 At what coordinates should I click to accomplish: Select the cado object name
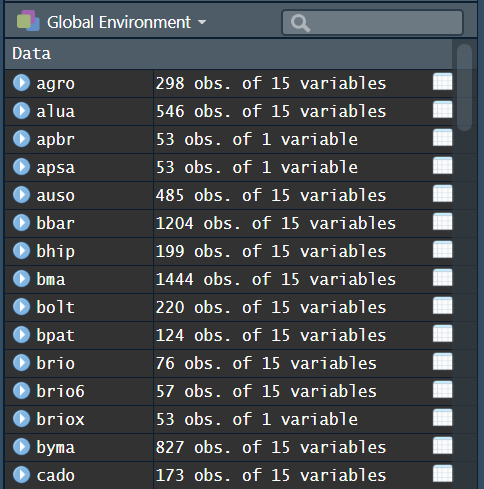click(x=56, y=475)
